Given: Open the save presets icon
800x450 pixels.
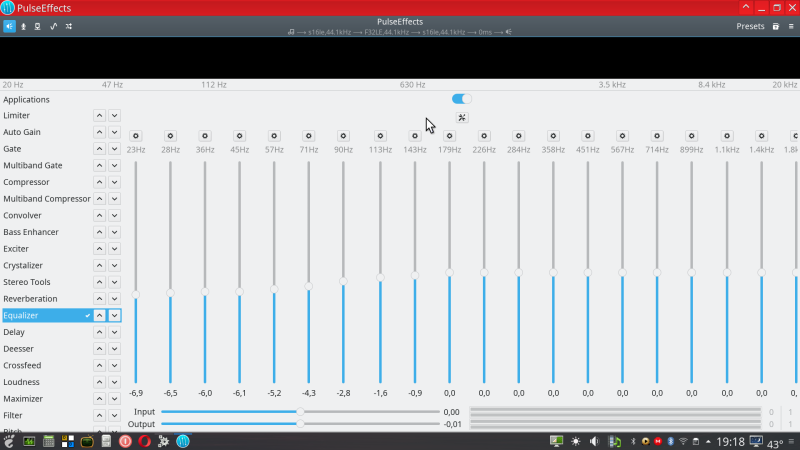Looking at the screenshot, I should pos(776,26).
